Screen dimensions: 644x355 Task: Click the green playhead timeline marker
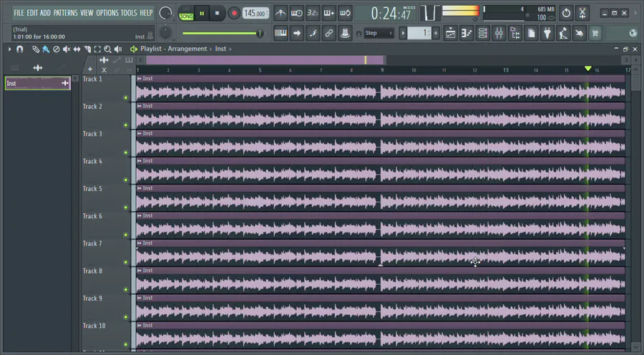(x=588, y=69)
